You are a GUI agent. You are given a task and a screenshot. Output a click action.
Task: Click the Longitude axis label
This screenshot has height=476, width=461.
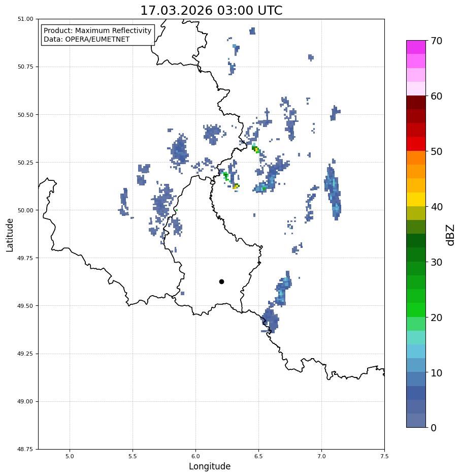[x=210, y=466]
